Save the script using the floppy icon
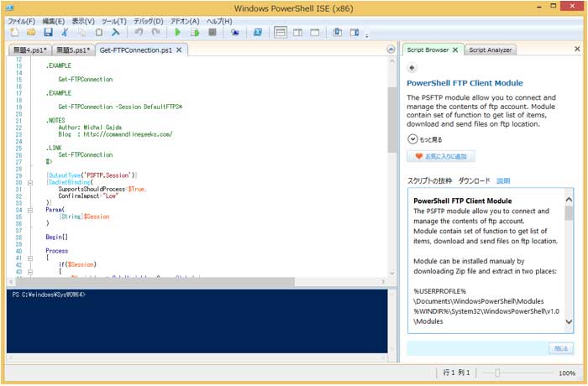This screenshot has width=588, height=386. click(x=48, y=32)
